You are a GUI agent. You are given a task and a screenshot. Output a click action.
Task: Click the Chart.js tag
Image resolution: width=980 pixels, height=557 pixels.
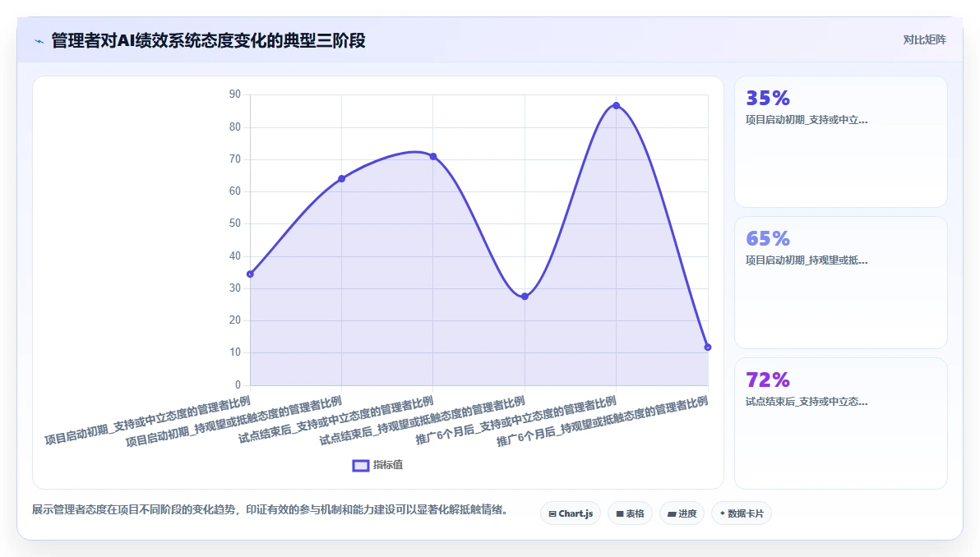(571, 513)
